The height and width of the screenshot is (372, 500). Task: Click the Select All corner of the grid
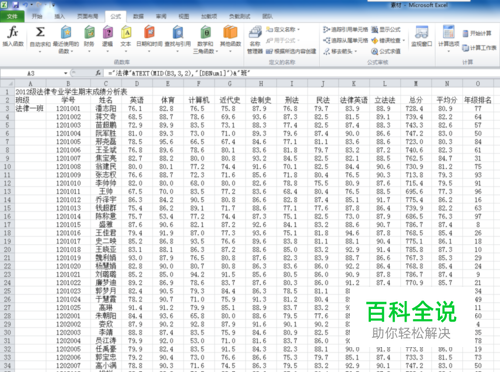tap(7, 83)
